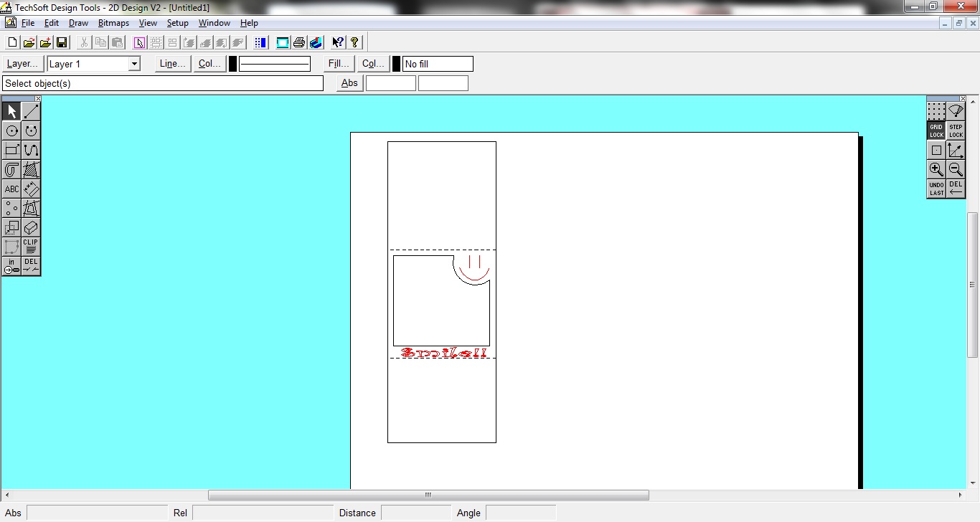Open the Setup menu

point(177,23)
